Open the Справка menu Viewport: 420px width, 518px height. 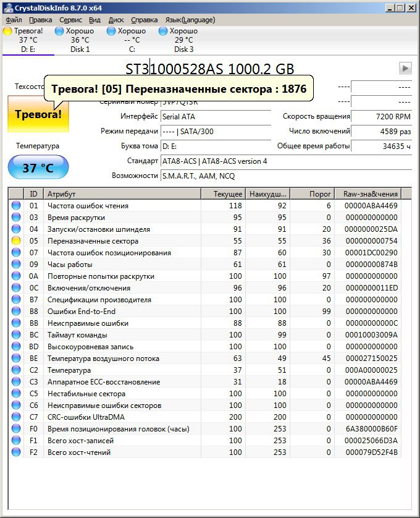click(145, 20)
